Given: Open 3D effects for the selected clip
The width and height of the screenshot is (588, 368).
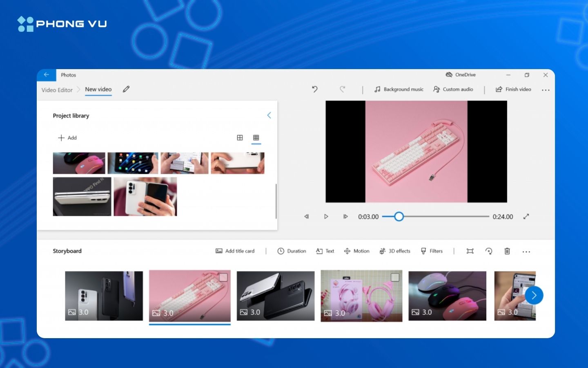Looking at the screenshot, I should (x=394, y=251).
